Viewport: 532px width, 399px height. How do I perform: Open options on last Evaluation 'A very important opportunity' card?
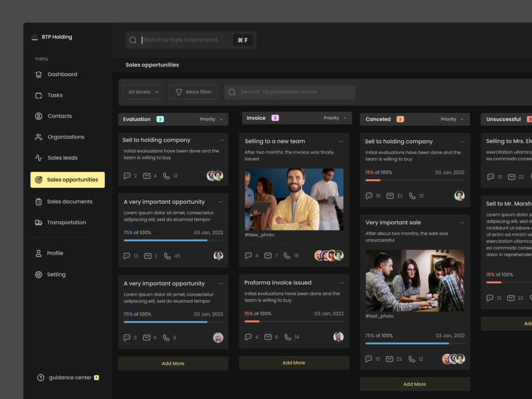tap(221, 284)
